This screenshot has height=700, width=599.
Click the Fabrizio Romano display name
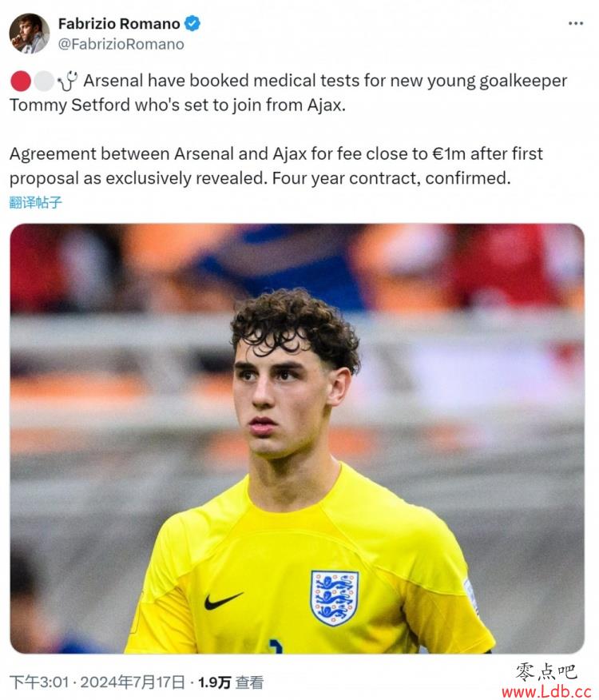[119, 24]
